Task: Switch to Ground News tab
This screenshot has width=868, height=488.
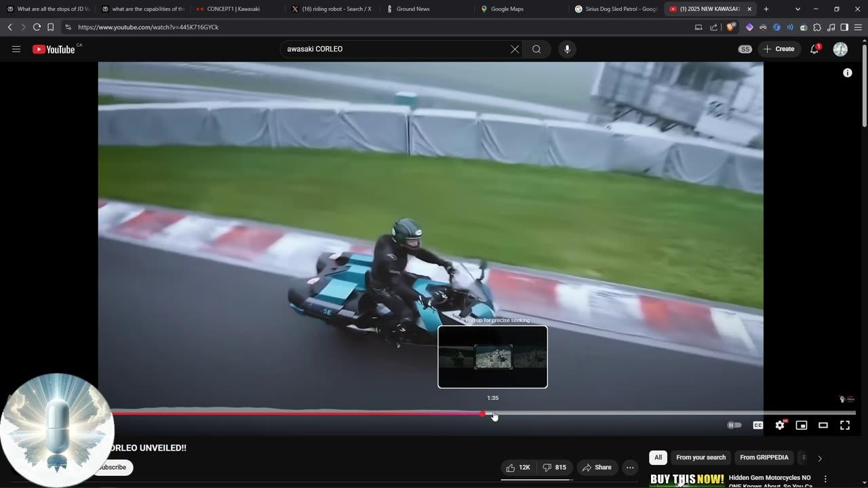Action: tap(426, 9)
